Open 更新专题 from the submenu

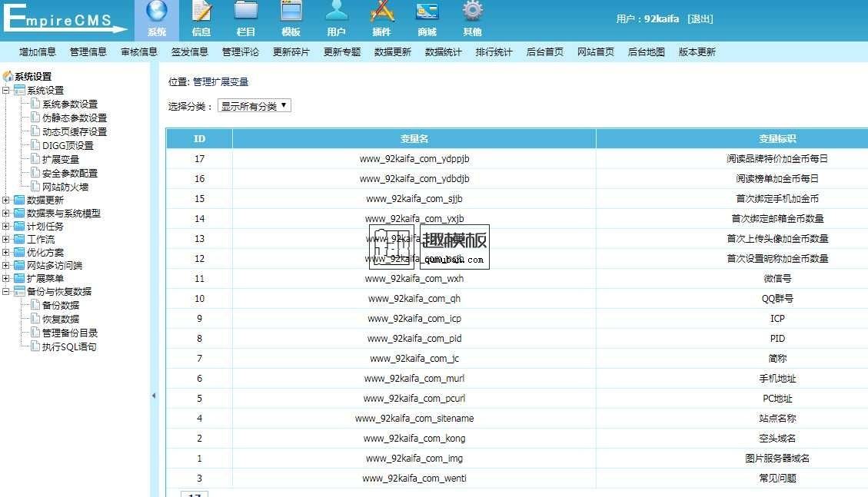(342, 52)
